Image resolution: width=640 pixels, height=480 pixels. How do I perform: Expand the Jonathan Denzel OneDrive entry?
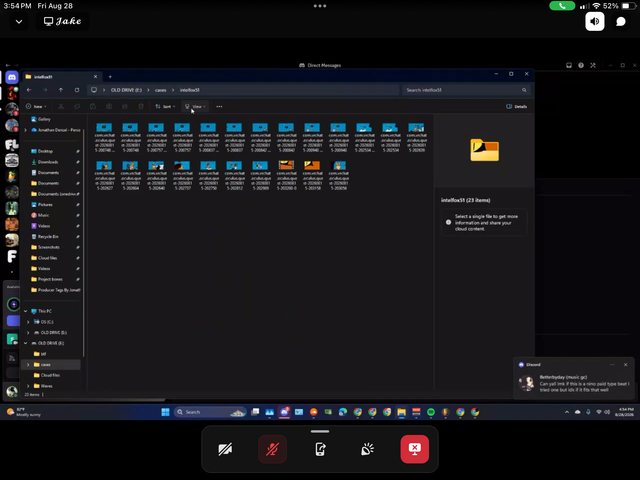pyautogui.click(x=26, y=130)
